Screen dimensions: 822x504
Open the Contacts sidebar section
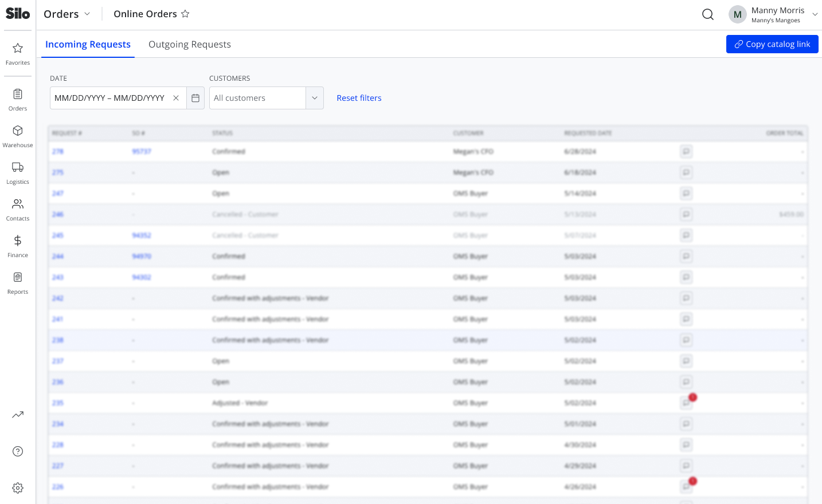[18, 210]
